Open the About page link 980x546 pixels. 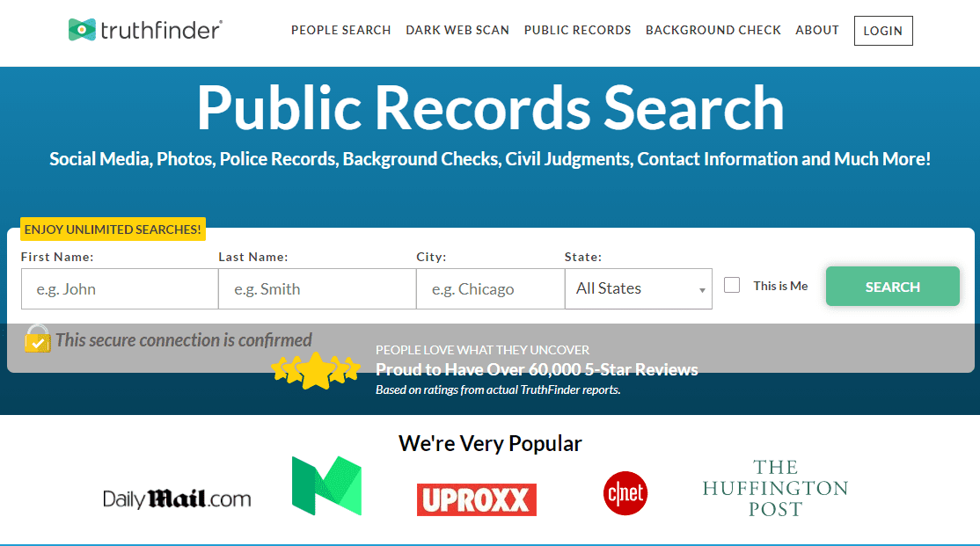pyautogui.click(x=816, y=30)
